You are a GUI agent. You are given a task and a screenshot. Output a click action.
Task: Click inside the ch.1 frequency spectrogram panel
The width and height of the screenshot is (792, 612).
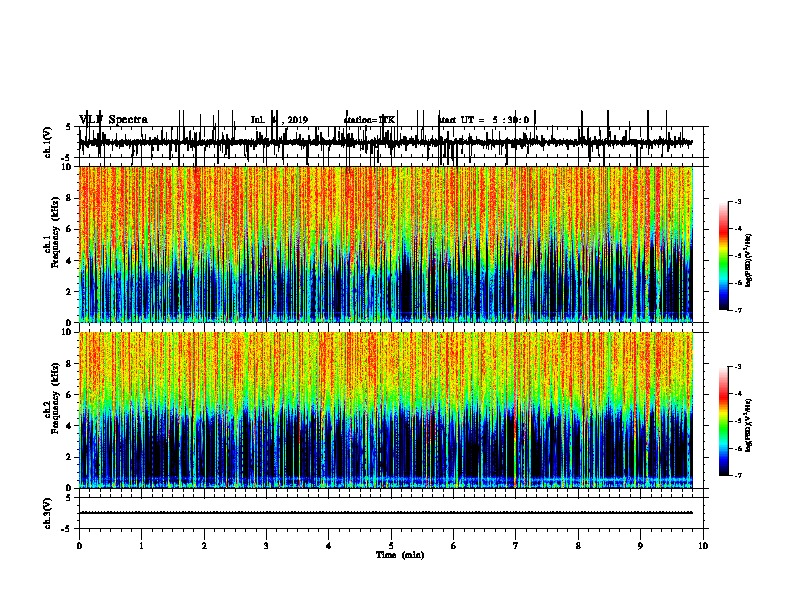386,244
